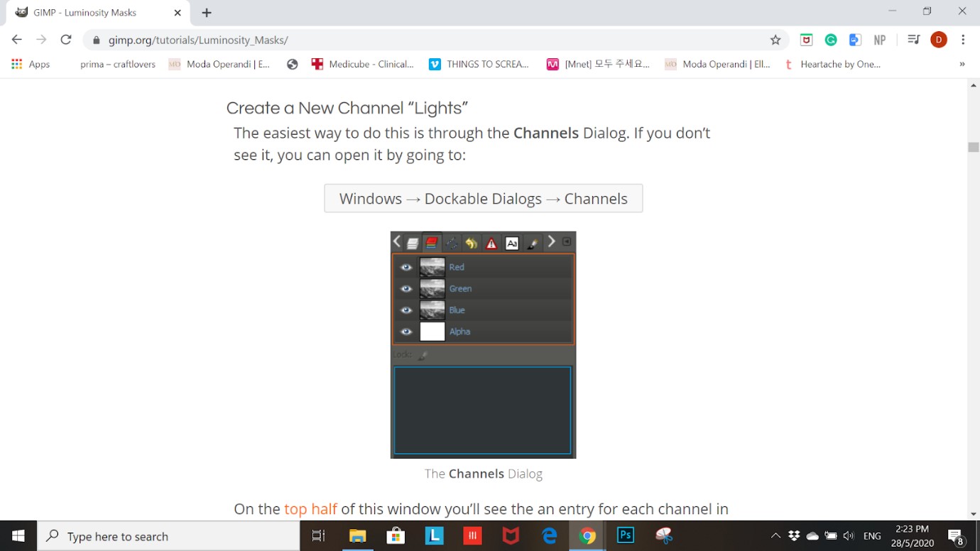Click the page's vertical scrollbar thumb
The image size is (980, 551).
pos(973,147)
